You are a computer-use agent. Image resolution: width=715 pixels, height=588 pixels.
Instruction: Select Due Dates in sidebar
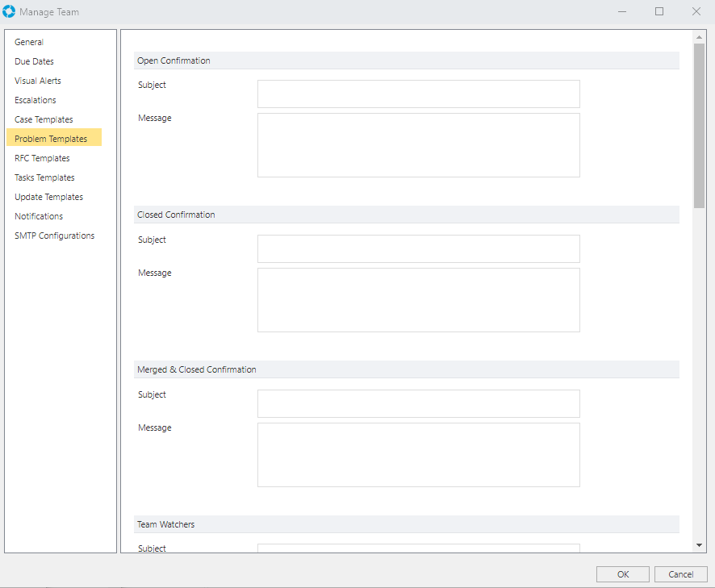click(x=34, y=61)
